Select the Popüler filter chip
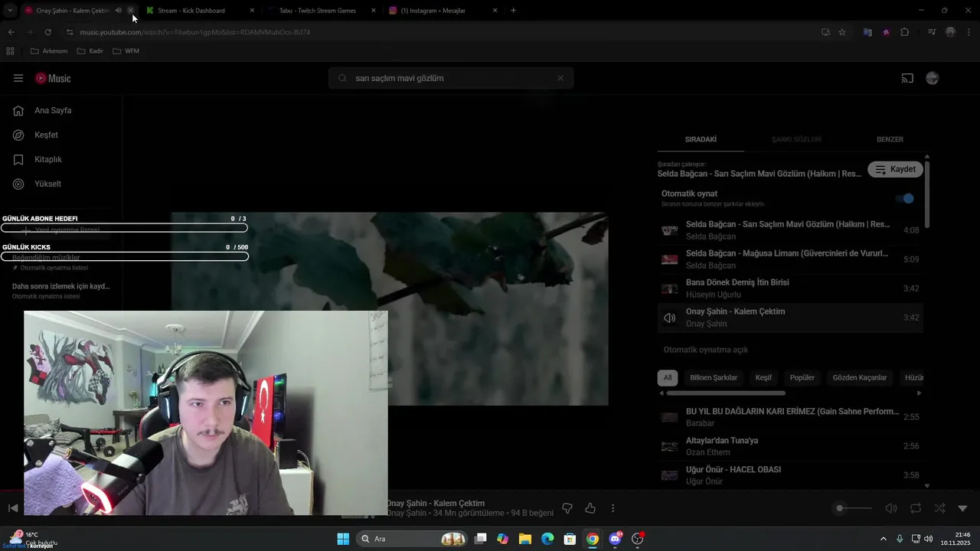The height and width of the screenshot is (551, 980). click(x=802, y=377)
